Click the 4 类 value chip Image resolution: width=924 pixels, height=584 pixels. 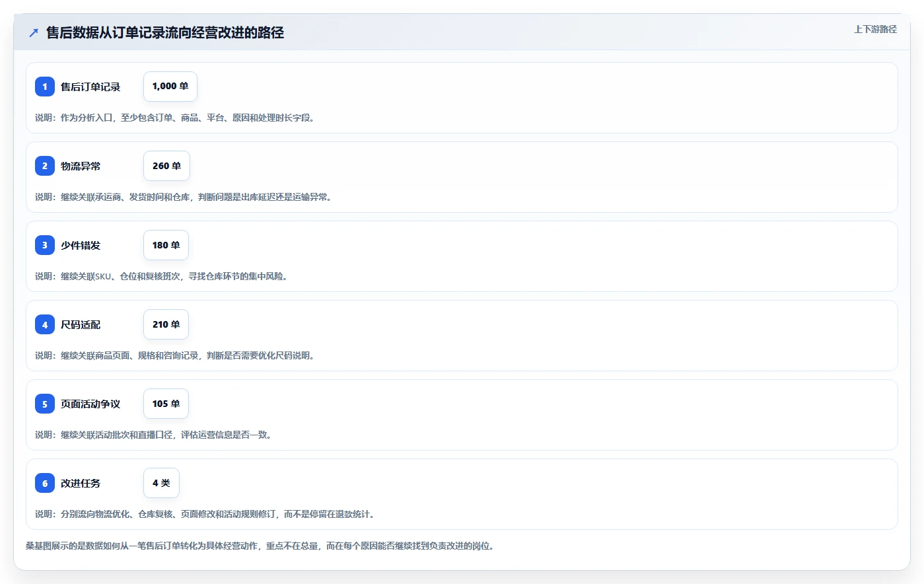pos(161,483)
